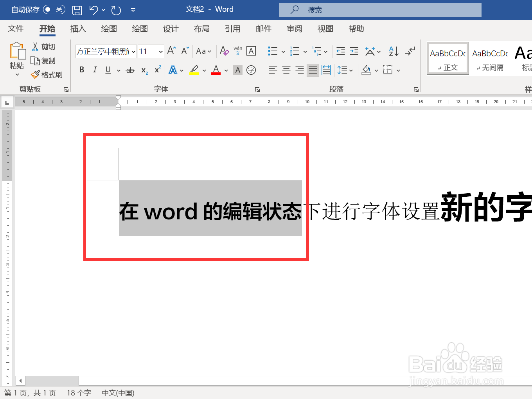
Task: Clear all formatting with the eraser icon
Action: 224,51
